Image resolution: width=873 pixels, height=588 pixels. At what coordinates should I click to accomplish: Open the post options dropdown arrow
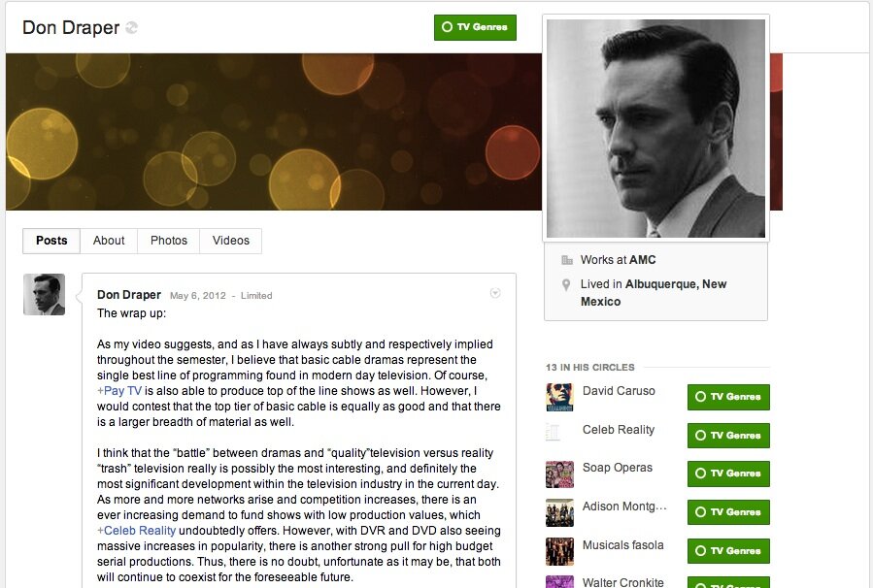495,293
